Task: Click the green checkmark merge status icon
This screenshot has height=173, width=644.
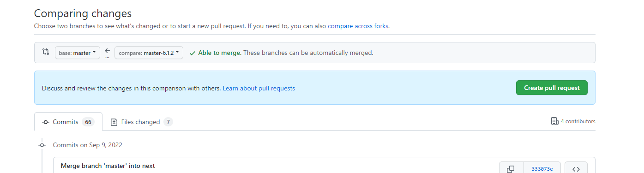Action: (192, 53)
